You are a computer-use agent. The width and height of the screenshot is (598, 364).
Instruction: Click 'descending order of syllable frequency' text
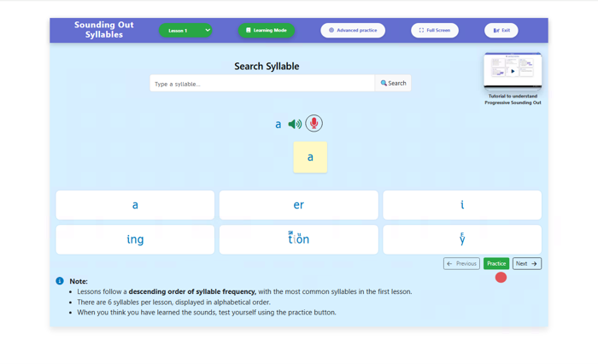[x=192, y=291]
